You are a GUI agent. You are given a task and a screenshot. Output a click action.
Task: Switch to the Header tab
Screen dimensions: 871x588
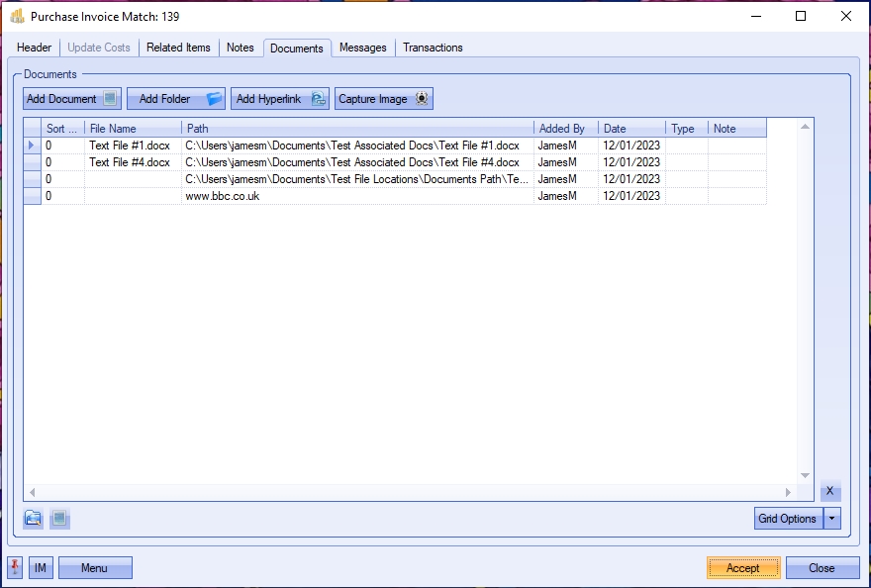[35, 48]
